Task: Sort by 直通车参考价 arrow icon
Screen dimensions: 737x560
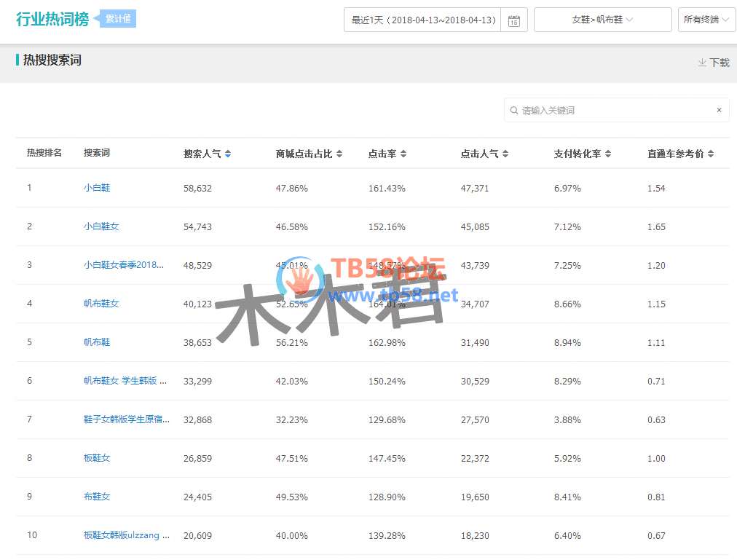Action: tap(711, 154)
